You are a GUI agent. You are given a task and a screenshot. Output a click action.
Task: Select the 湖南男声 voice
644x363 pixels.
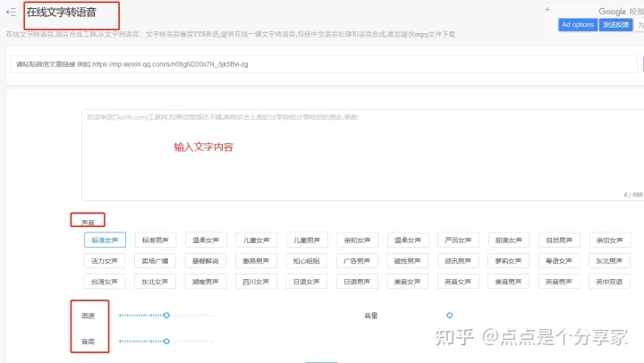pos(206,282)
